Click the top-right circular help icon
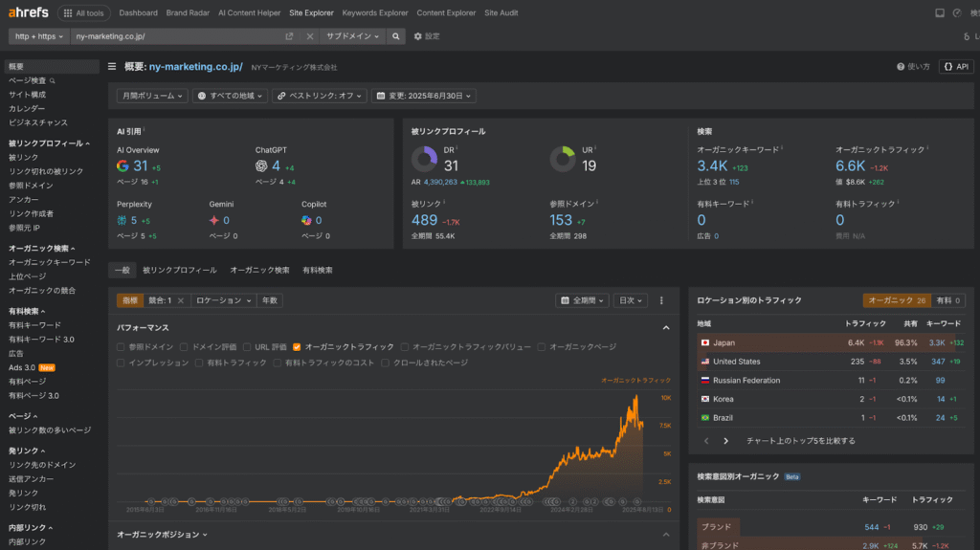The height and width of the screenshot is (550, 980). (x=957, y=12)
